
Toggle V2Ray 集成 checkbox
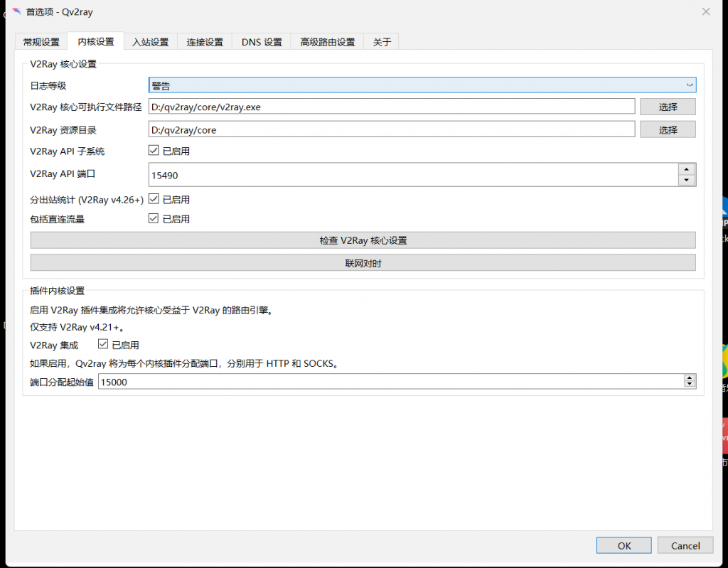click(x=102, y=345)
